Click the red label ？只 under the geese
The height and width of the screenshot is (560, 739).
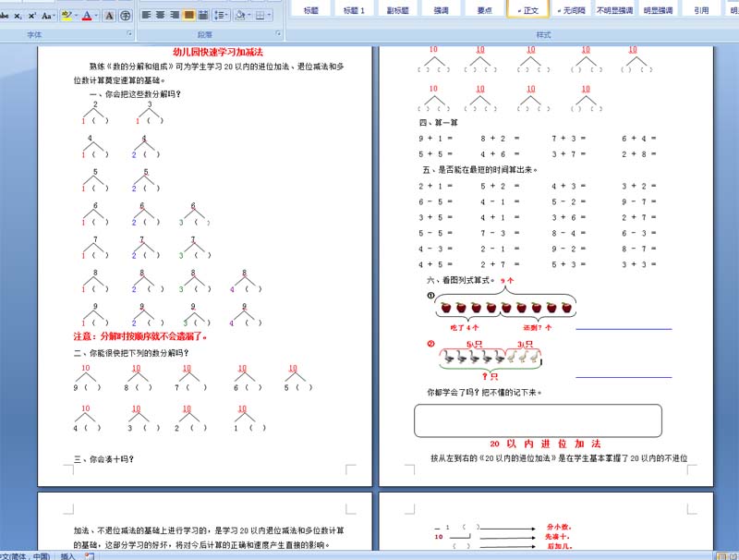tap(490, 376)
